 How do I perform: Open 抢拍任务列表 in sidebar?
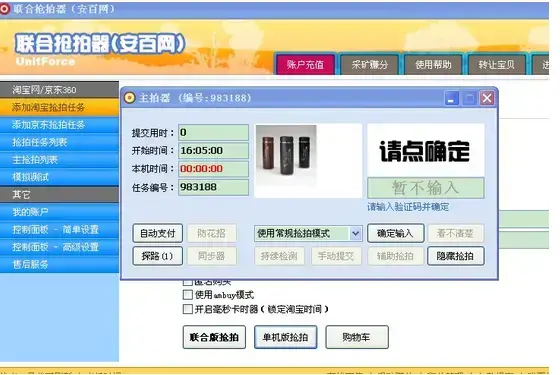pyautogui.click(x=59, y=142)
